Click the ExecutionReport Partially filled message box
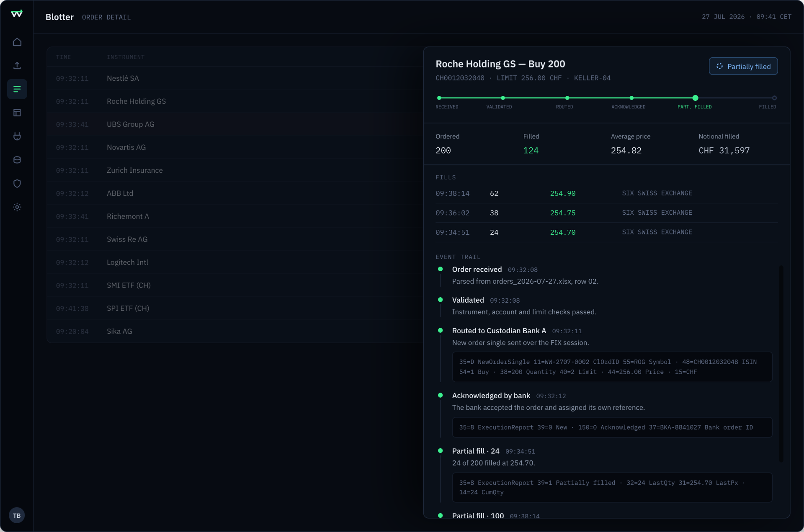The image size is (804, 532). pos(612,487)
